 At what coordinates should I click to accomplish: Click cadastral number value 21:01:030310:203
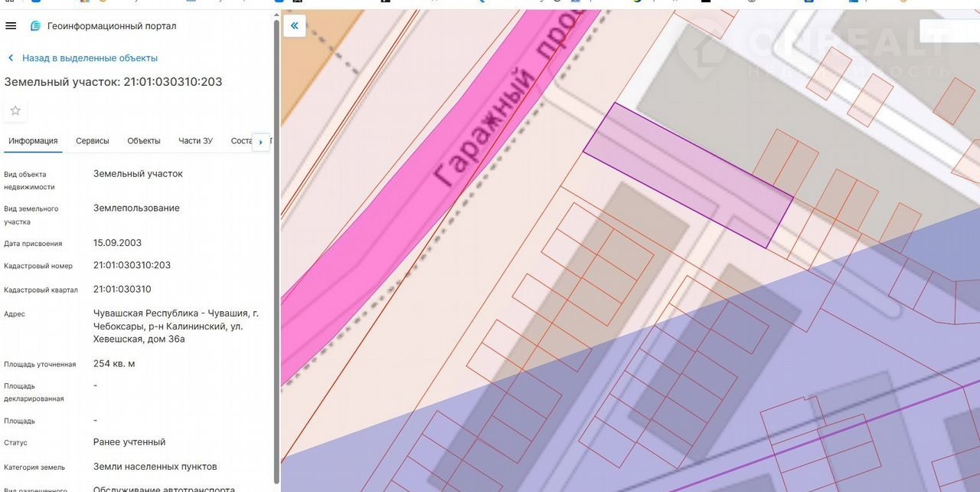[132, 265]
